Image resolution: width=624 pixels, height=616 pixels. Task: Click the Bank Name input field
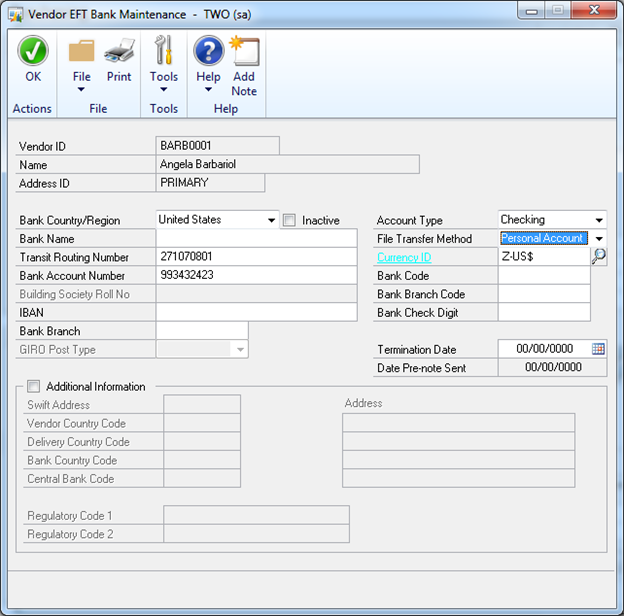coord(256,239)
